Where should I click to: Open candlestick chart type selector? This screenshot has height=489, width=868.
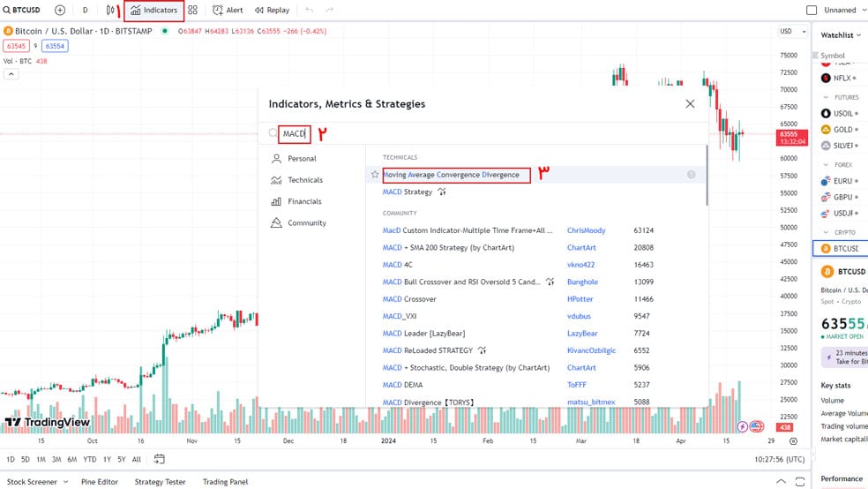111,10
